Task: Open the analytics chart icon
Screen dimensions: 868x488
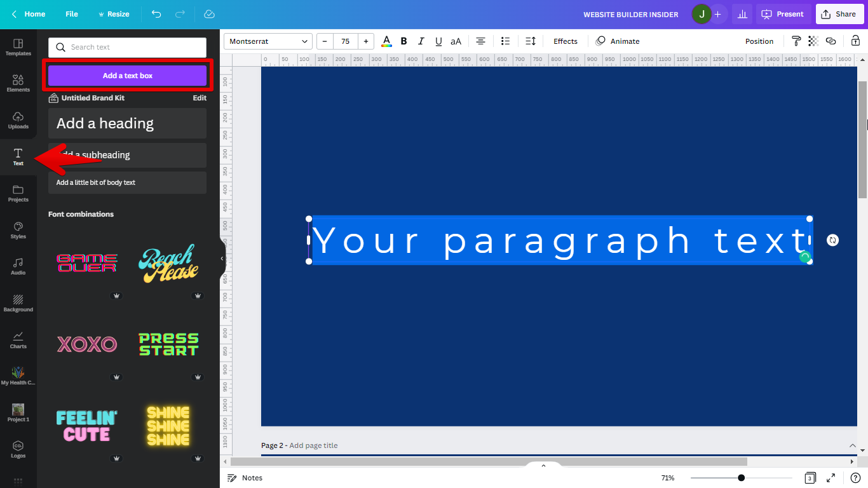Action: [x=742, y=14]
